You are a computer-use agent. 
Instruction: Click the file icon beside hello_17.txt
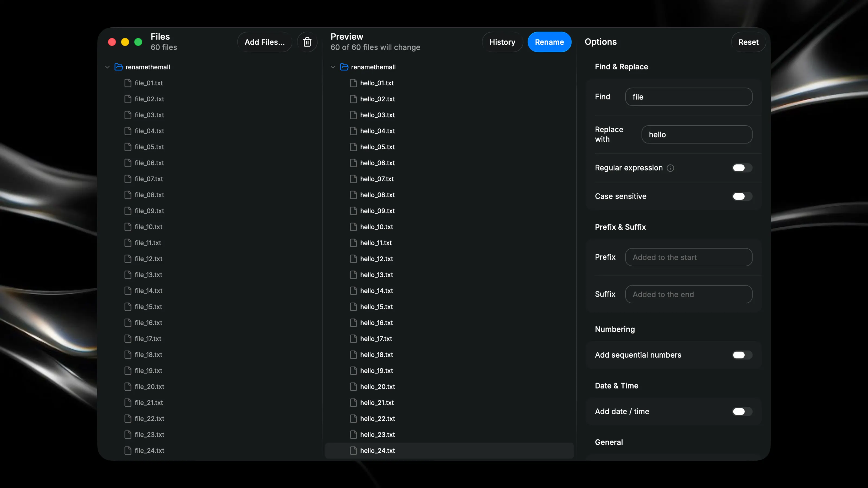coord(353,339)
